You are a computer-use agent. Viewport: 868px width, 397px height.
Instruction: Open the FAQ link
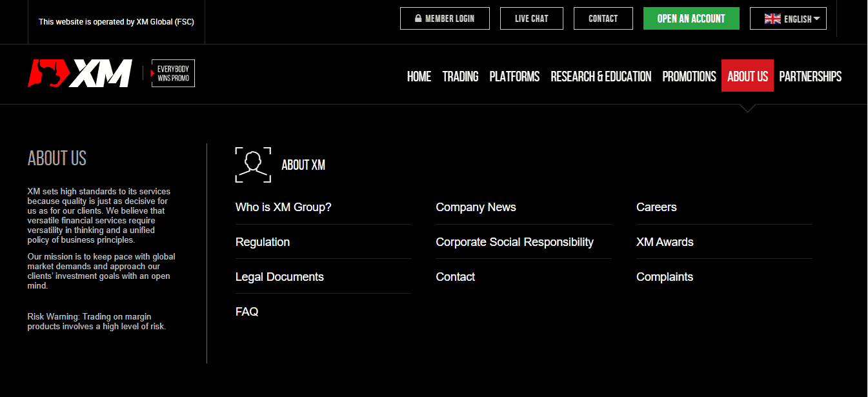point(247,312)
